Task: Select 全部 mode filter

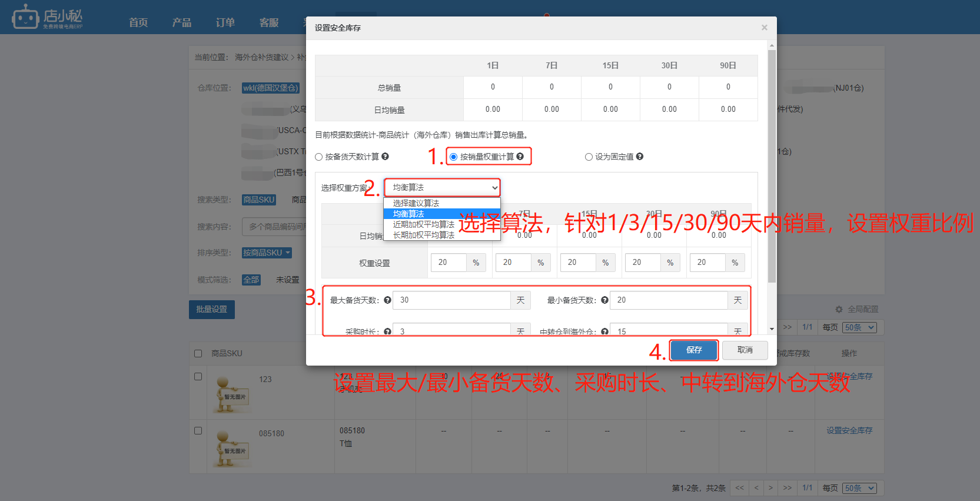Action: pos(251,280)
